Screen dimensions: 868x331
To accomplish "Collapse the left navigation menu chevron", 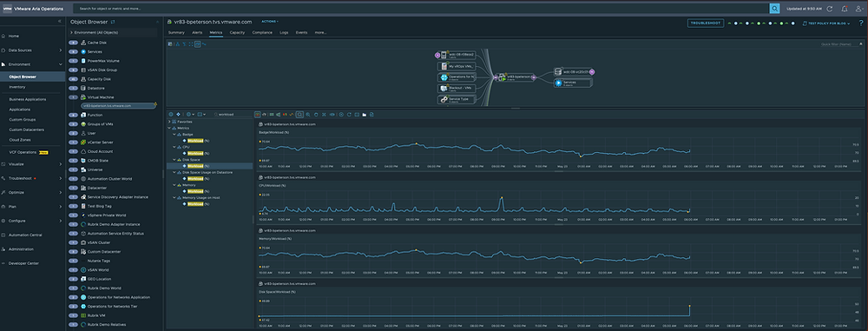I will pyautogui.click(x=60, y=21).
